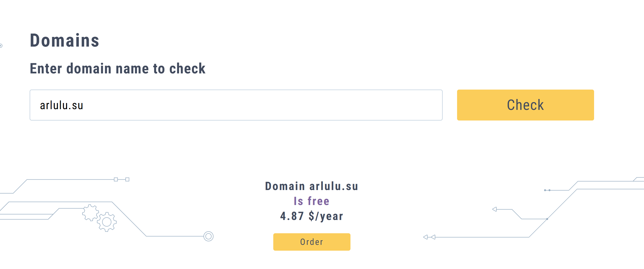Click the right square of the square connector
This screenshot has width=644, height=269.
tap(127, 179)
